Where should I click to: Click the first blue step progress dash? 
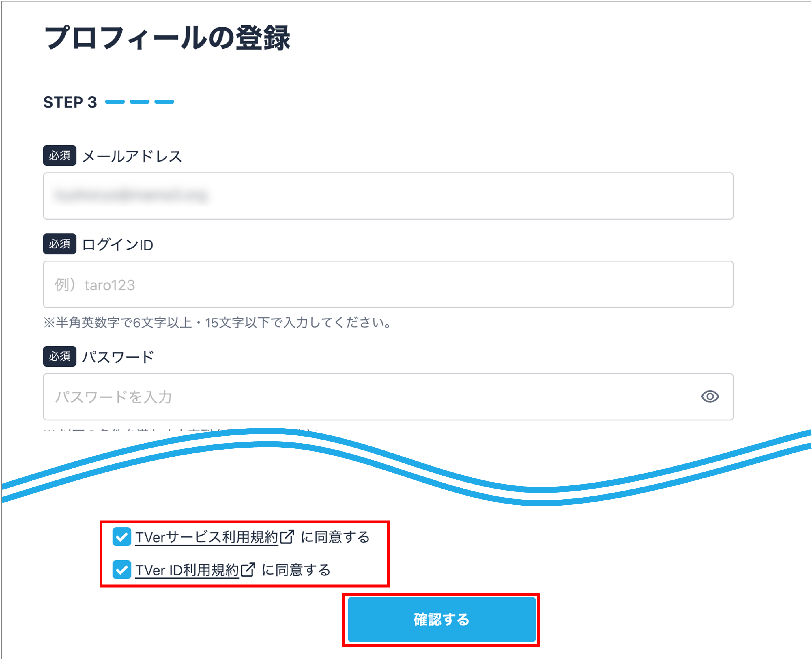pos(115,102)
